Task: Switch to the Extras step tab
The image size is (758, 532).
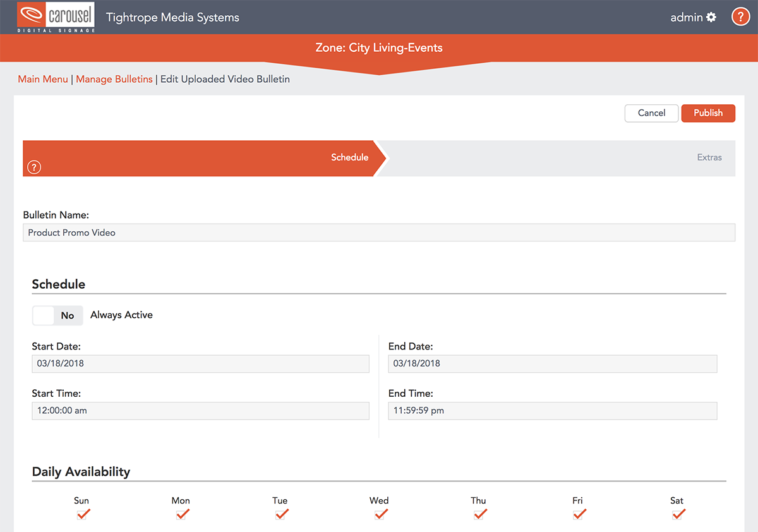Action: (709, 157)
